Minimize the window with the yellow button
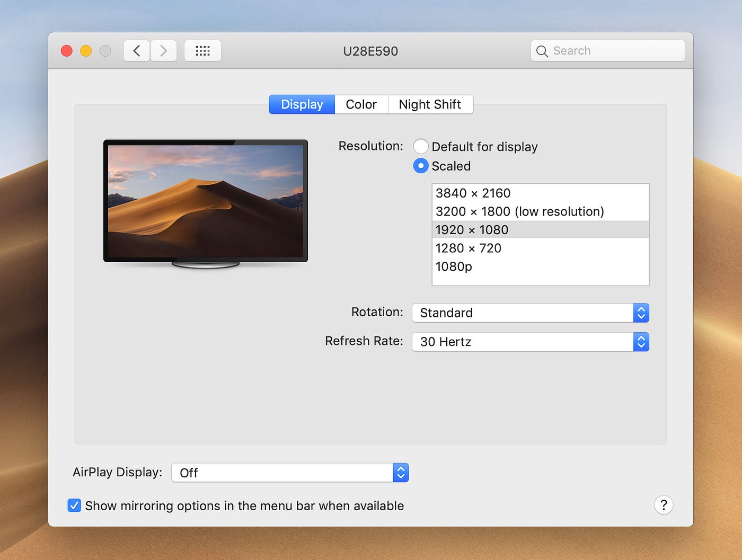Screen dimensions: 742x560 coord(86,51)
